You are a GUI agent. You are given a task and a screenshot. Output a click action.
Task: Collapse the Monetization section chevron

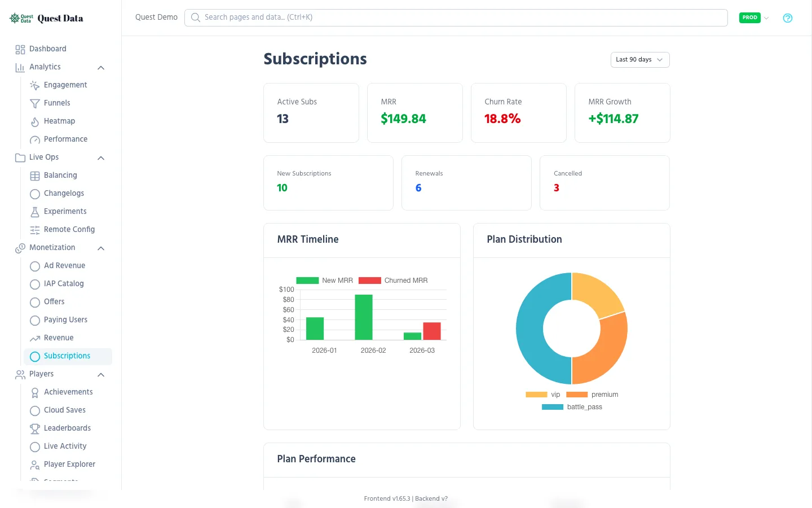[101, 248]
